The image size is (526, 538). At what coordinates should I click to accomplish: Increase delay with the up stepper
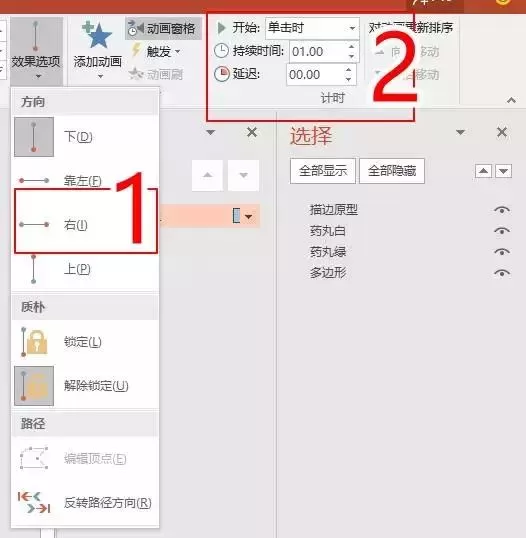[349, 70]
